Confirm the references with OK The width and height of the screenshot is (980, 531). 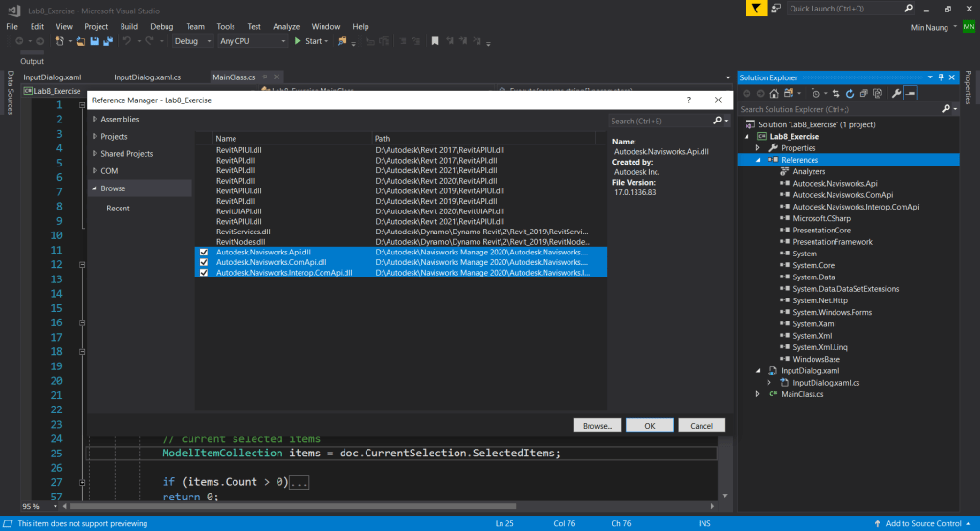[649, 425]
